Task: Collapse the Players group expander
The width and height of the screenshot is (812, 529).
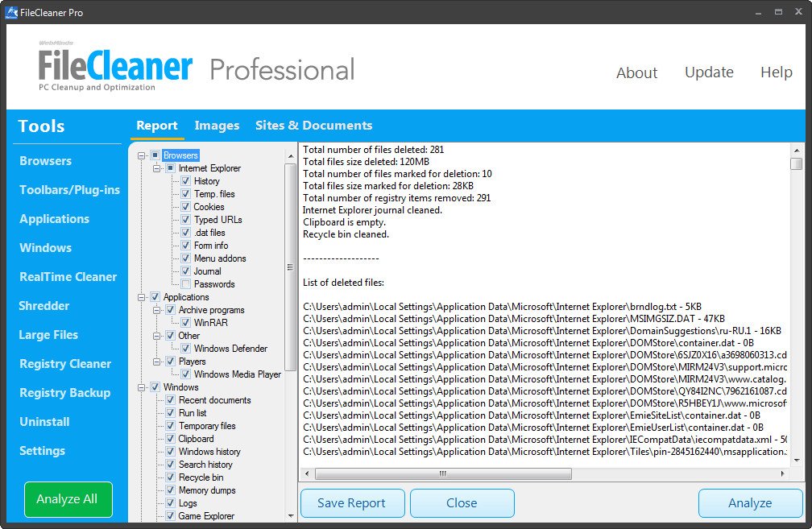Action: [159, 362]
